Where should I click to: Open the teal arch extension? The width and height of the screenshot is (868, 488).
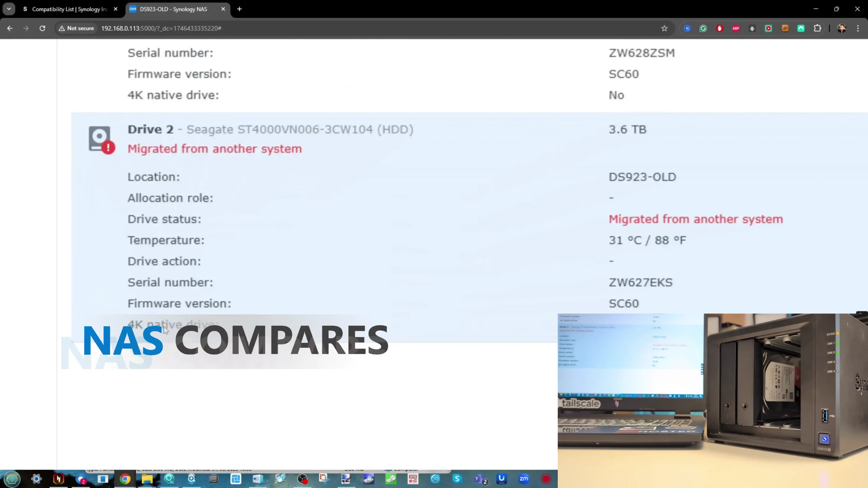[801, 28]
